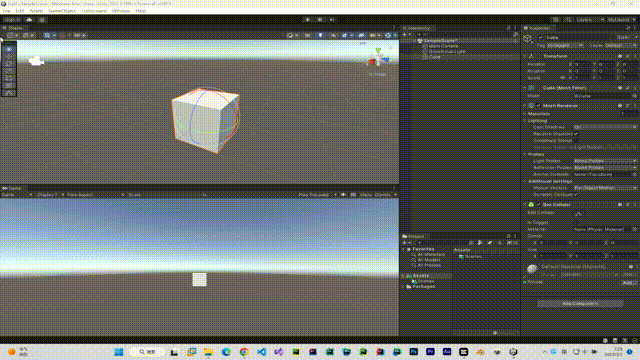
Task: Select Packages folder in Project tree
Action: [x=420, y=287]
